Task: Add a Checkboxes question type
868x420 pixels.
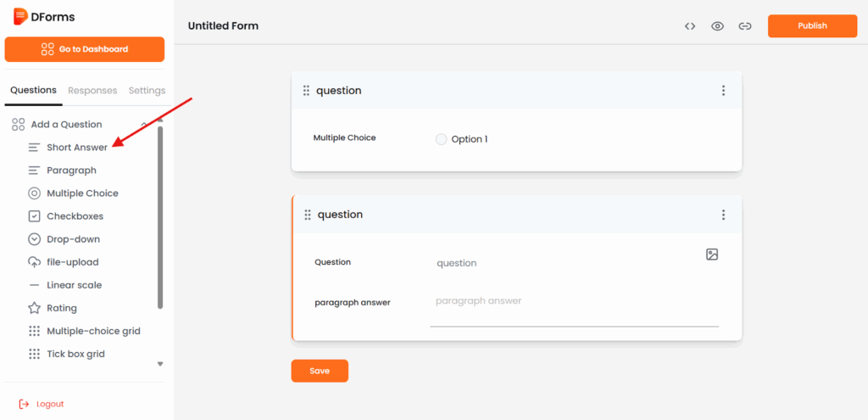Action: click(x=75, y=216)
